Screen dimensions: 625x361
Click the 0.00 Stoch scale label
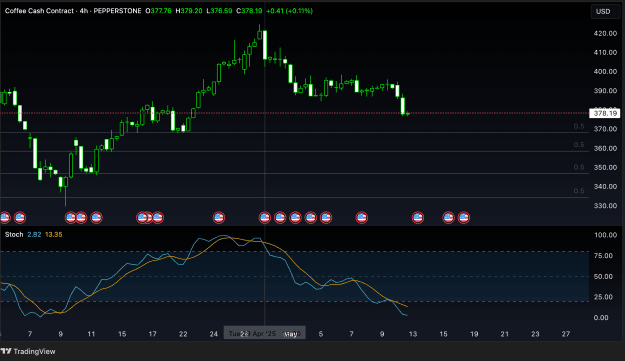601,318
